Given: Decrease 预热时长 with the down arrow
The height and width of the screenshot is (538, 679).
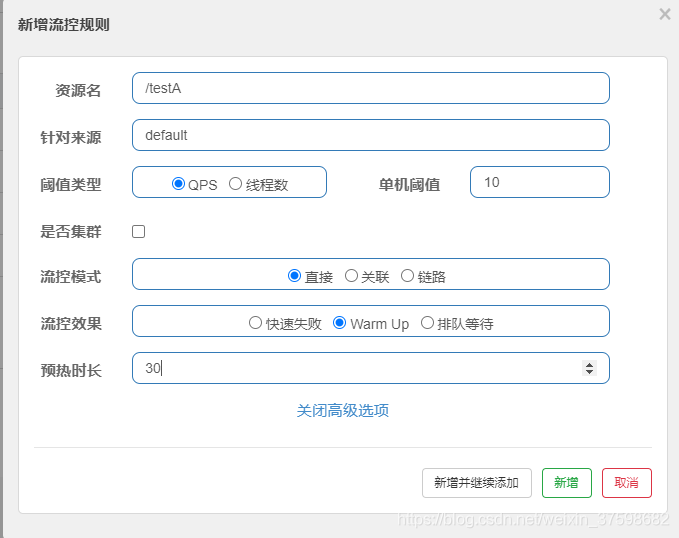Looking at the screenshot, I should [x=589, y=372].
